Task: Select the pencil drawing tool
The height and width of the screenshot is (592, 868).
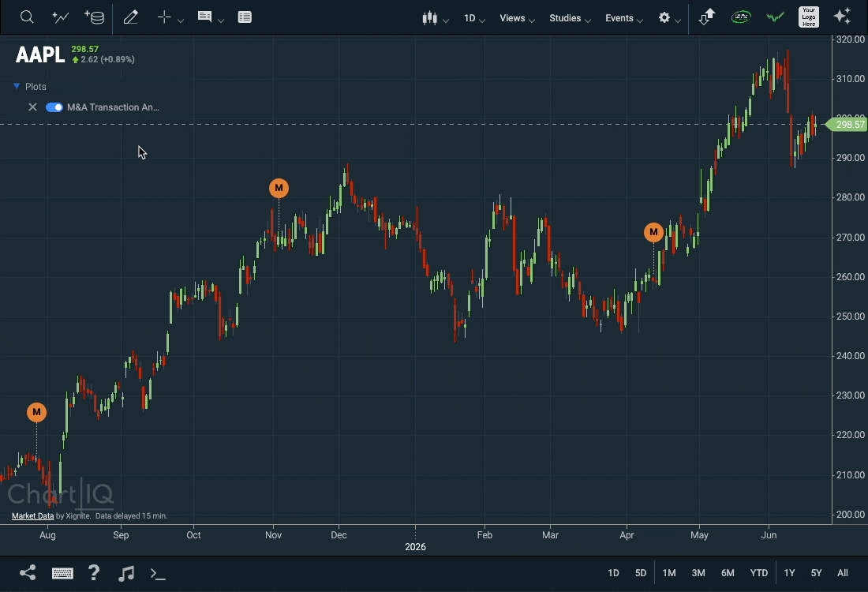Action: tap(131, 17)
